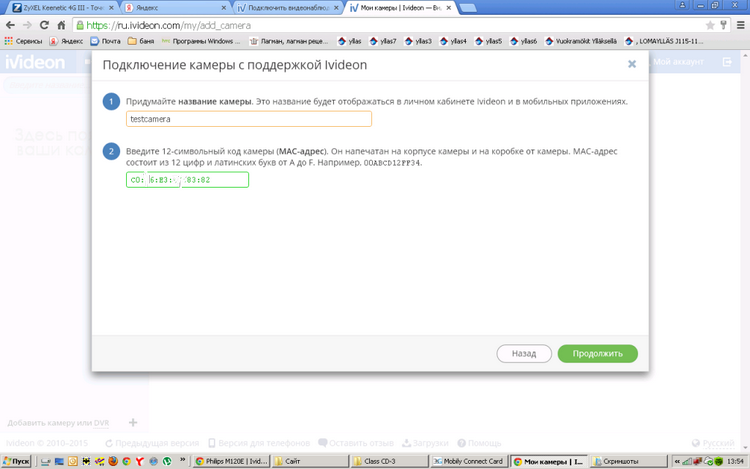Open the Яндекс bookmark

point(66,41)
